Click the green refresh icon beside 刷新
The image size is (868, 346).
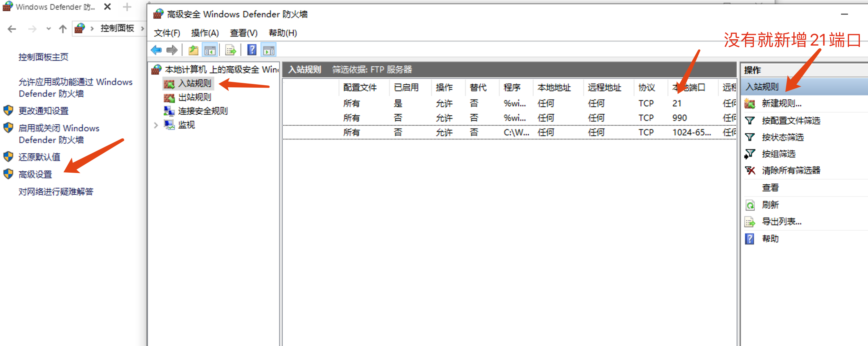(749, 205)
